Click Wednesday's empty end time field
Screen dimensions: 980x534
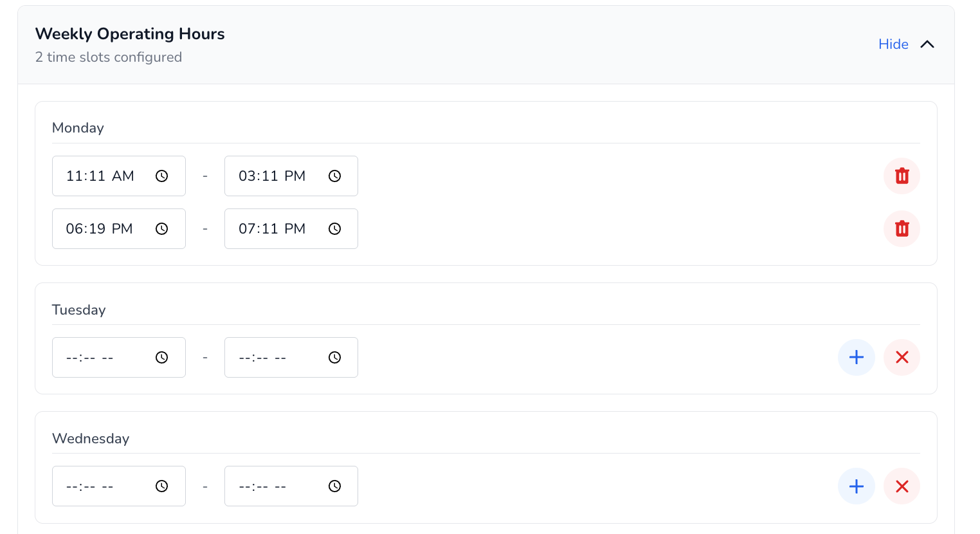[269, 486]
